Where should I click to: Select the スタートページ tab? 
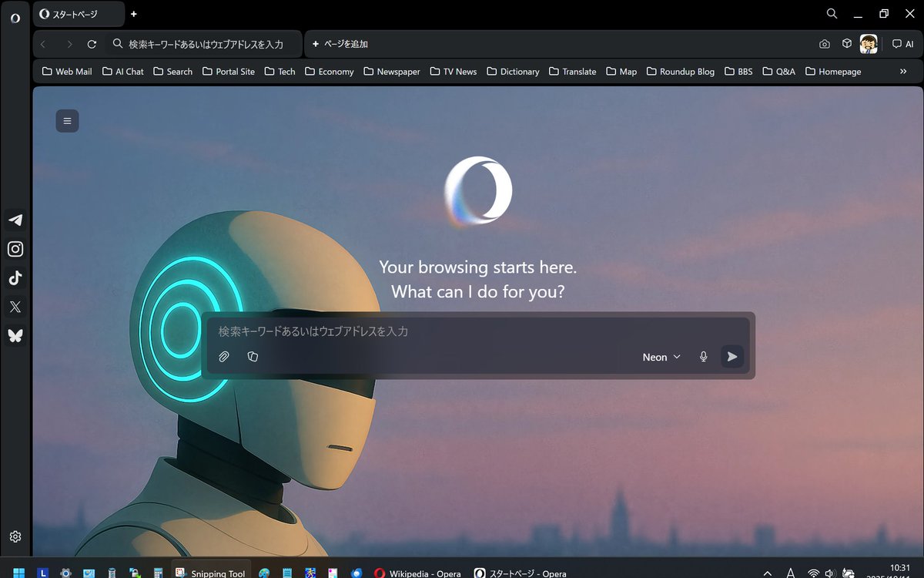79,14
